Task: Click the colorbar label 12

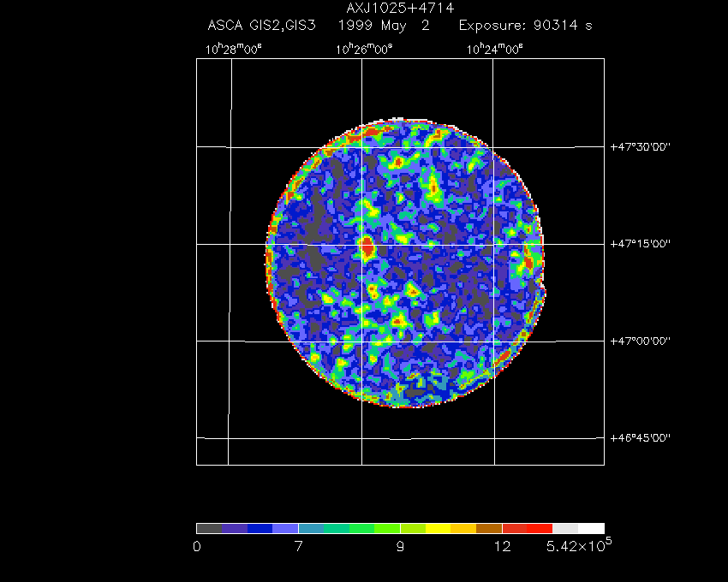Action: coord(503,547)
